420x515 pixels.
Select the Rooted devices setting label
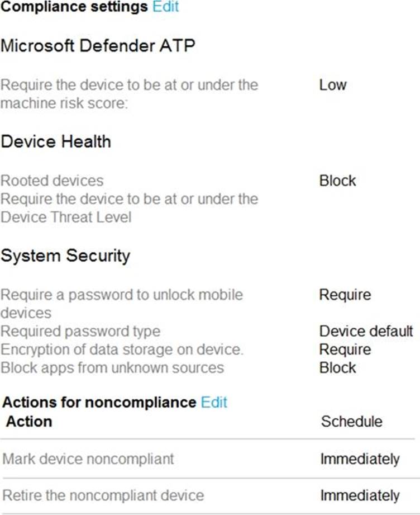pyautogui.click(x=52, y=181)
